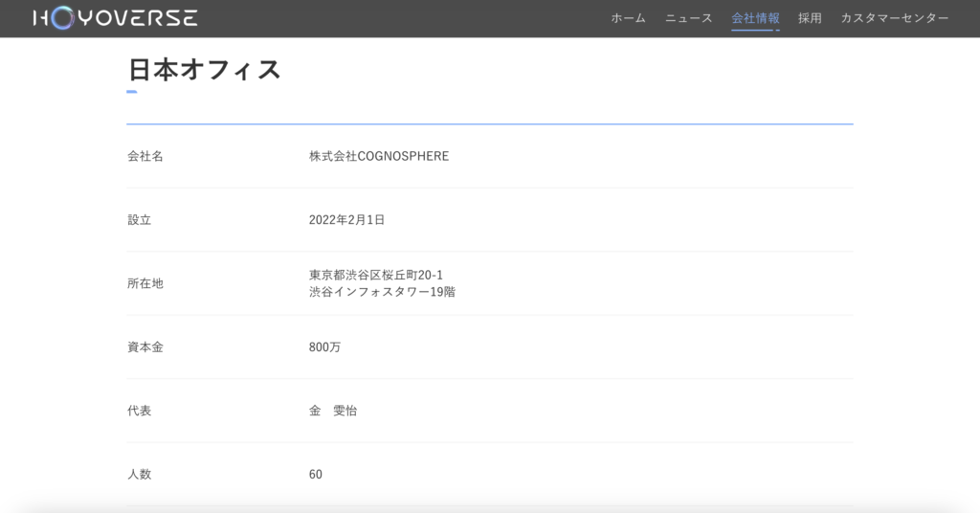This screenshot has height=513, width=980.
Task: Open the ニュース section
Action: coord(689,18)
